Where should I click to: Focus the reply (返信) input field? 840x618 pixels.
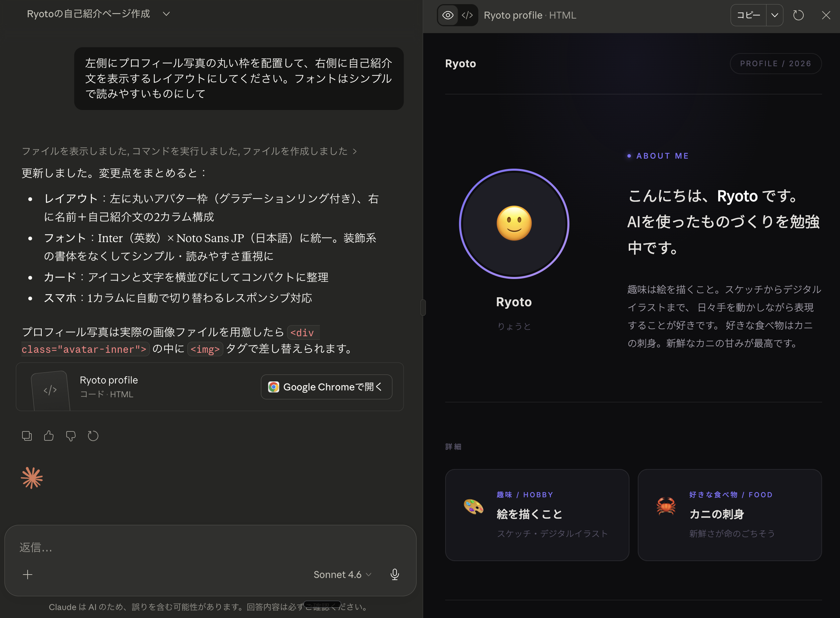tap(187, 548)
